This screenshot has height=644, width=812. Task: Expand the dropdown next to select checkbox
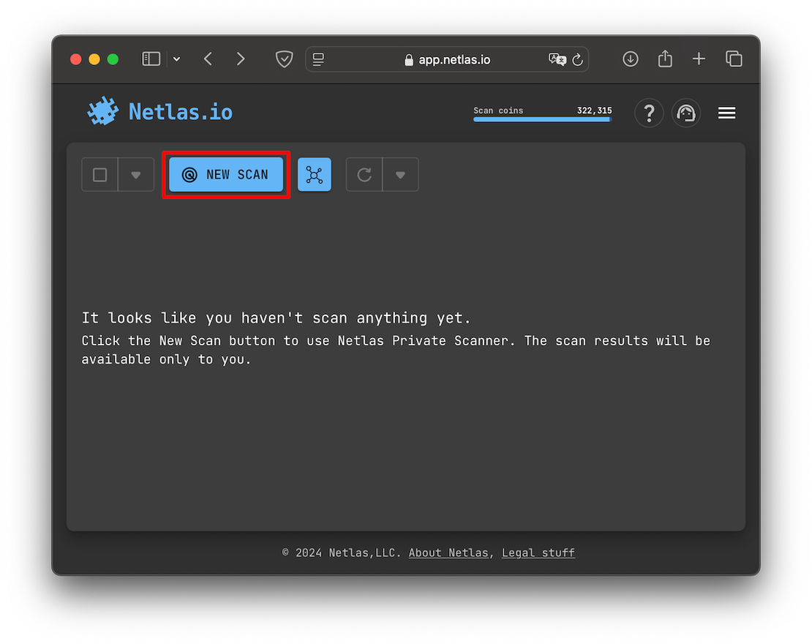coord(135,175)
